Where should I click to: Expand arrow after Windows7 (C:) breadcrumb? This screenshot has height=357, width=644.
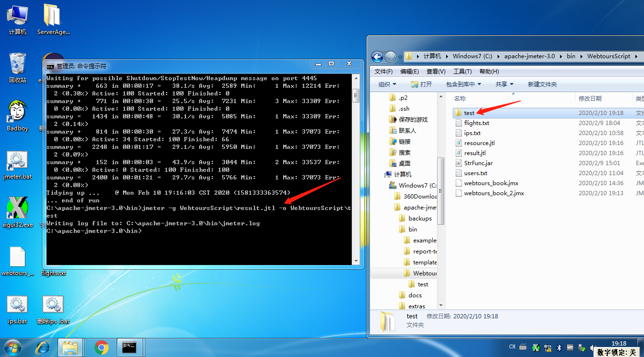coord(499,56)
